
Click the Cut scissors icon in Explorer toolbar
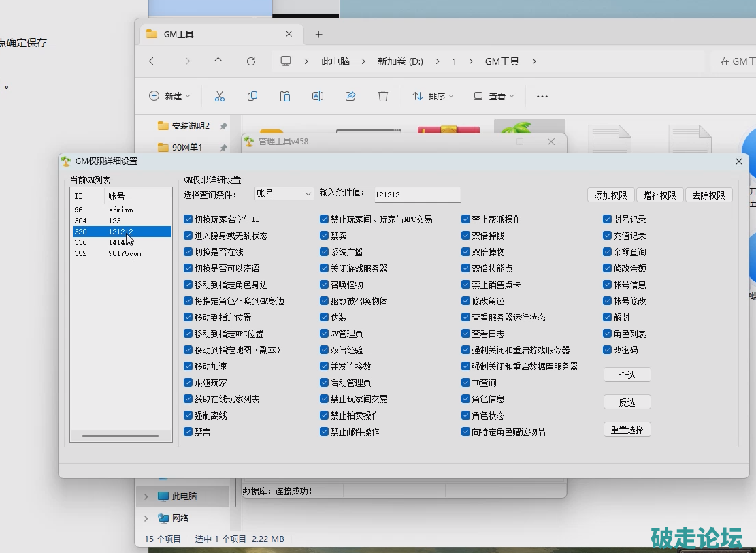point(219,97)
